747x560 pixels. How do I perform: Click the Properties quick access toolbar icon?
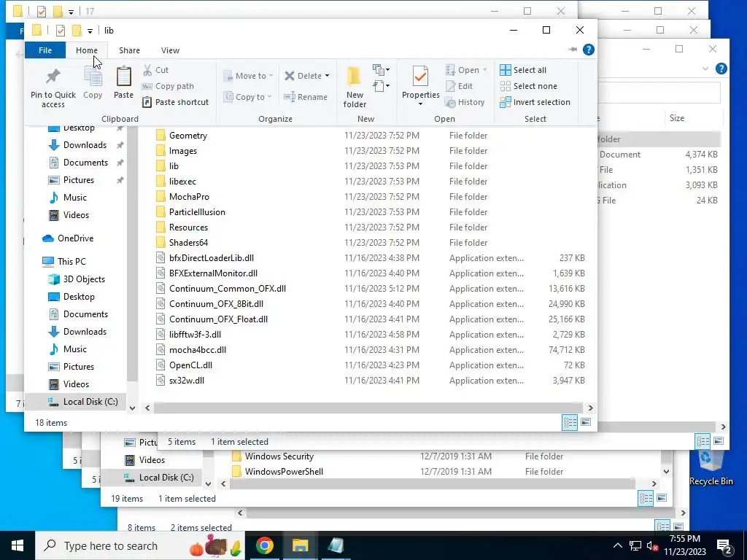[61, 31]
